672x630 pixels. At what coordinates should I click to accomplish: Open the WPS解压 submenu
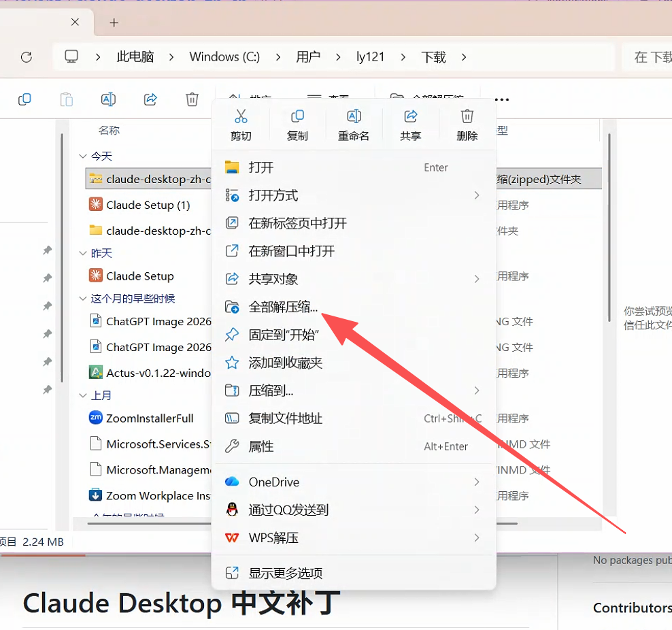[354, 538]
